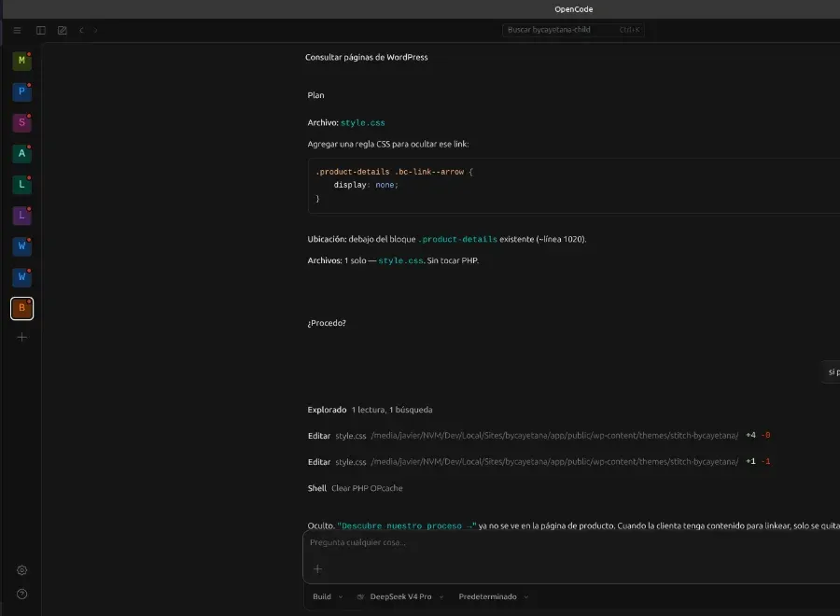Click the Buscar bycayetana-child search field
840x616 pixels.
click(573, 30)
